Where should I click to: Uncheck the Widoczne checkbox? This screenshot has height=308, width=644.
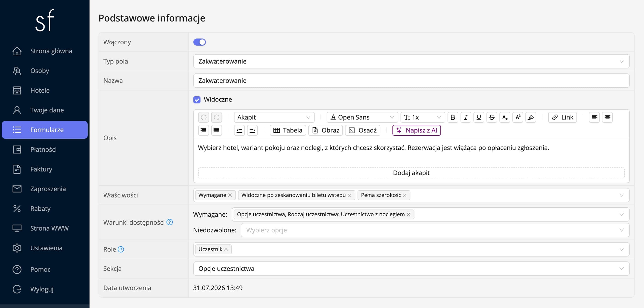click(197, 100)
